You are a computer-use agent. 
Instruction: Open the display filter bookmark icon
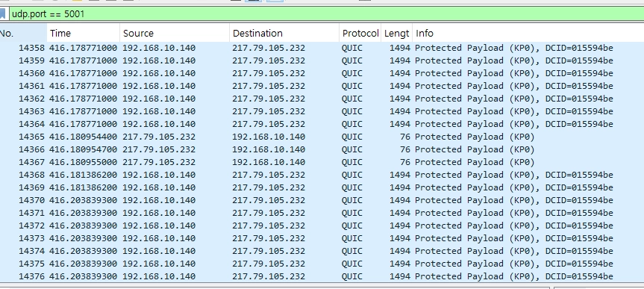tap(2, 14)
